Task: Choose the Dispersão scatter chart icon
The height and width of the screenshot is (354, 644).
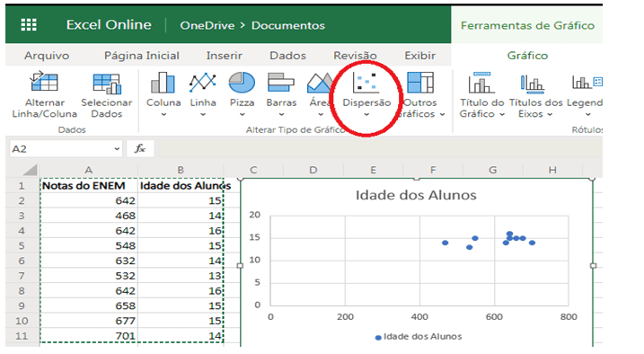Action: click(x=366, y=83)
